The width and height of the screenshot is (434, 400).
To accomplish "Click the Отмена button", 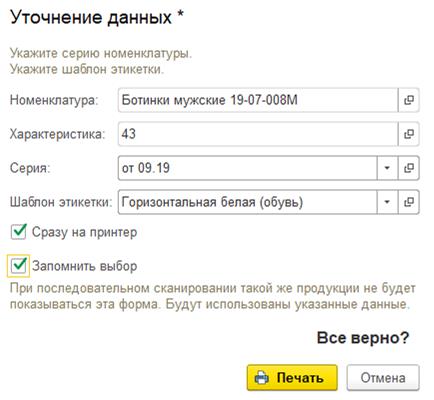I will (383, 378).
